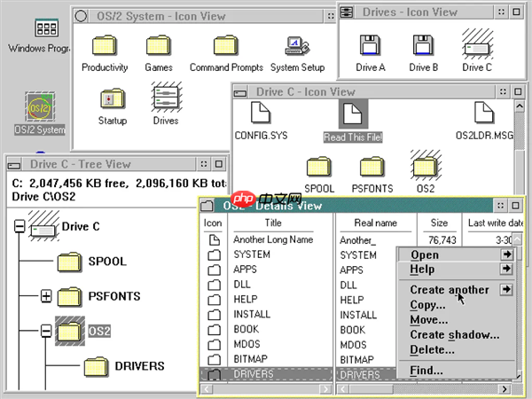The height and width of the screenshot is (399, 532).
Task: Open the Command Prompts folder
Action: click(x=227, y=47)
